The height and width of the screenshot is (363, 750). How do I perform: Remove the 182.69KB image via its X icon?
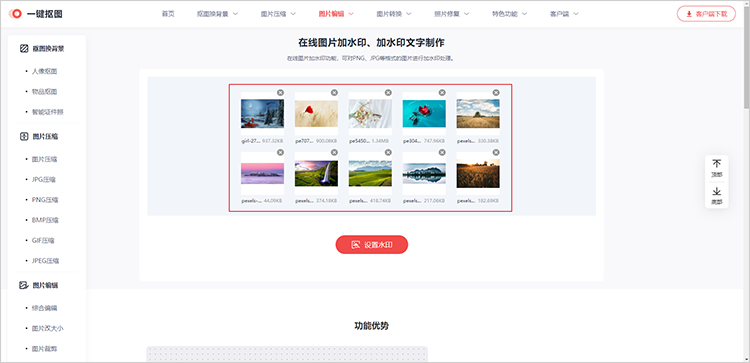click(x=496, y=152)
